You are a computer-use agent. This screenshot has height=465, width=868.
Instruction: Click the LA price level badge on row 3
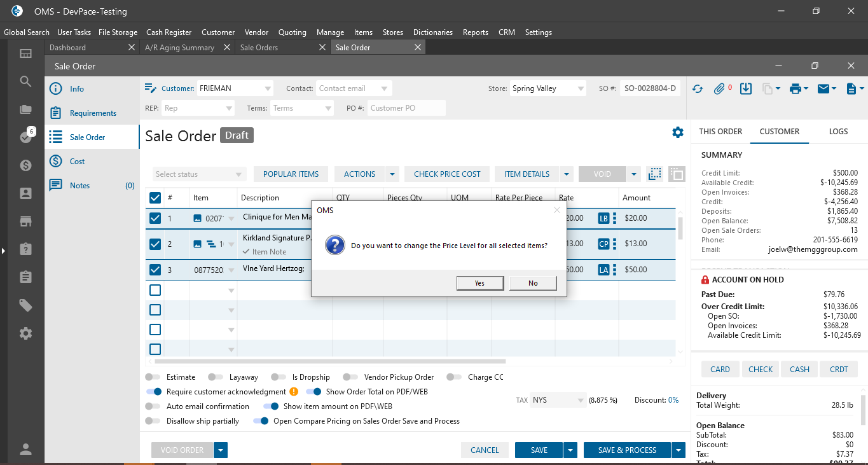[x=603, y=270]
